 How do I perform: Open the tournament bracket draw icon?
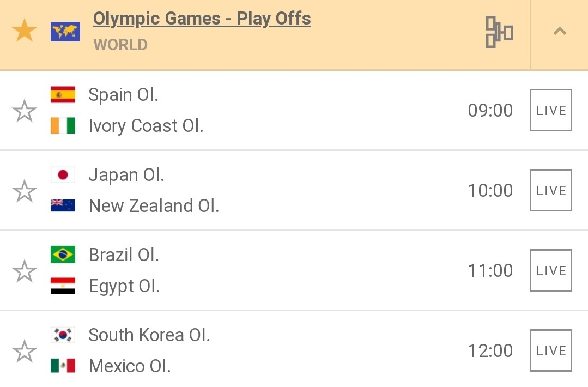point(499,32)
